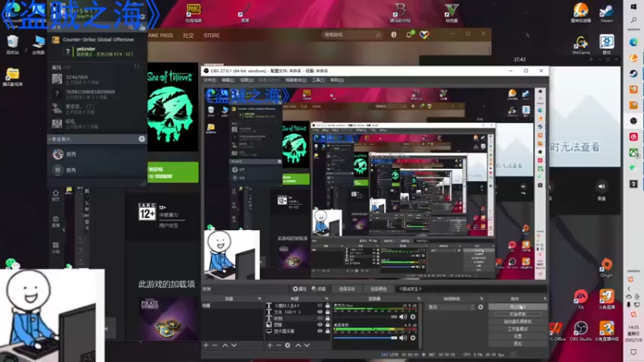Click the Xbox app search field

pos(352,35)
